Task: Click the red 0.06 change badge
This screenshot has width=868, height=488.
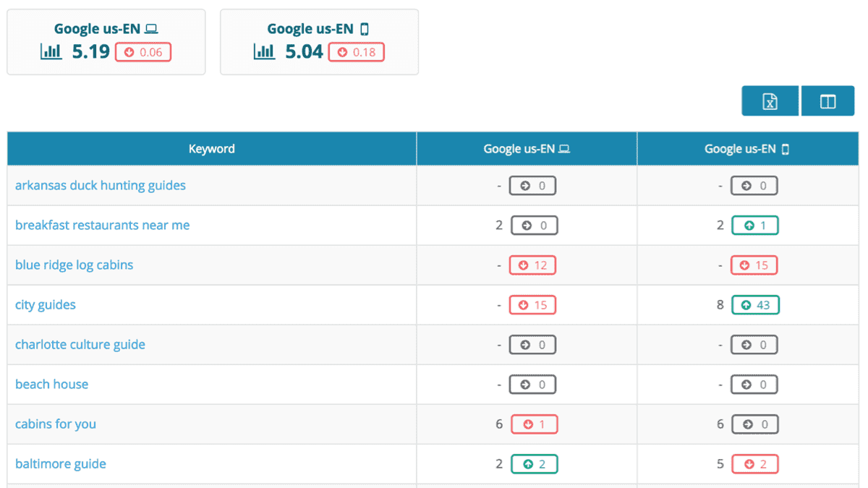Action: (x=143, y=52)
